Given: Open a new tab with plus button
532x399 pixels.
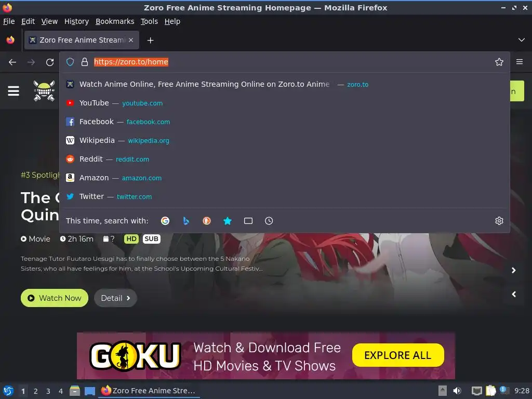Looking at the screenshot, I should coord(150,41).
